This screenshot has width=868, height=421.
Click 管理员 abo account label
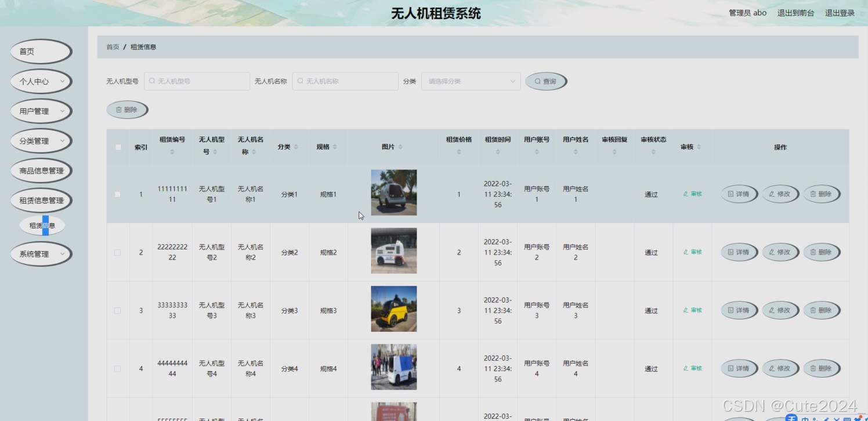[x=747, y=13]
